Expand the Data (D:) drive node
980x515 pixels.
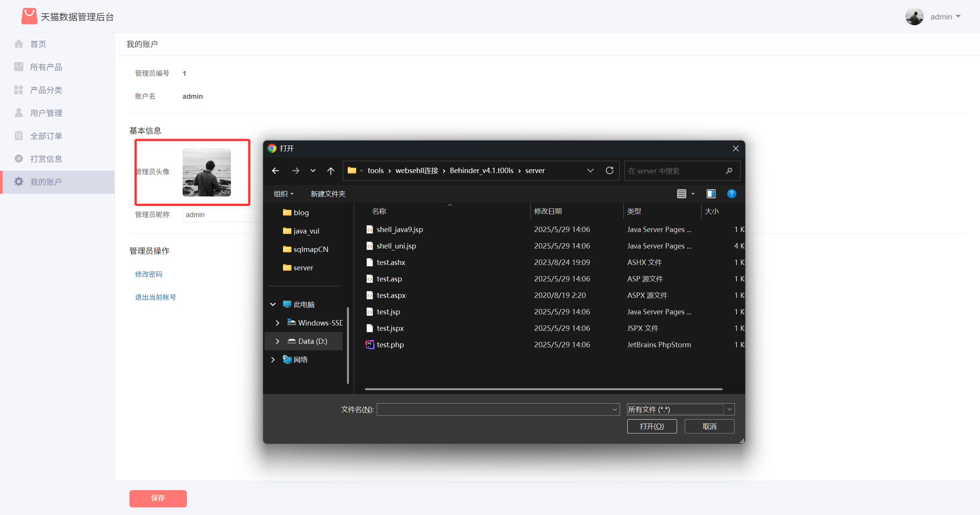pos(277,341)
